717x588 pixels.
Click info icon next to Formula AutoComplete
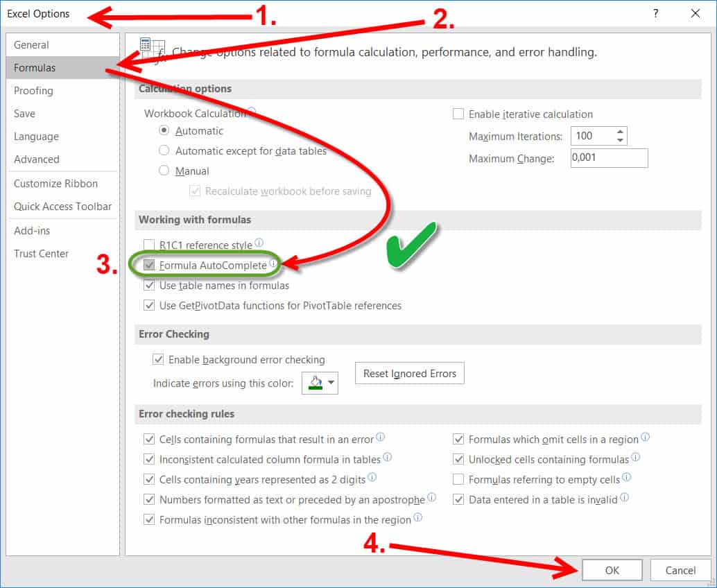[x=273, y=263]
